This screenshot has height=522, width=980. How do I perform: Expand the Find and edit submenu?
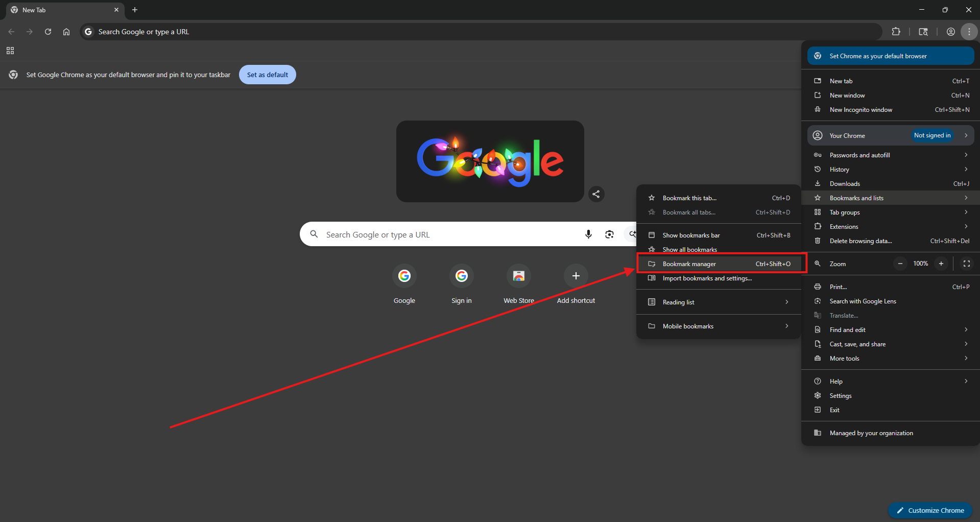(891, 329)
